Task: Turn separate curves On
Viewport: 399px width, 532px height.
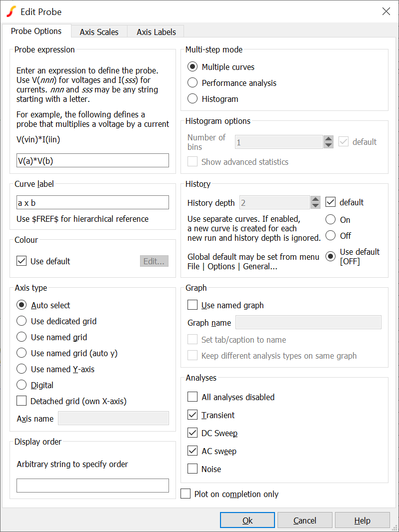Action: (x=330, y=220)
